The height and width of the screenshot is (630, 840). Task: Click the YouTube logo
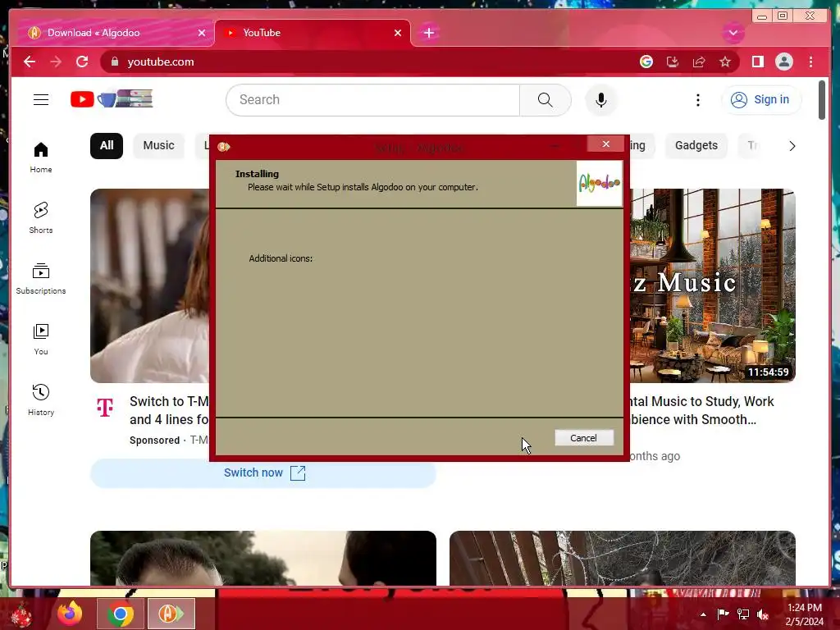click(112, 99)
